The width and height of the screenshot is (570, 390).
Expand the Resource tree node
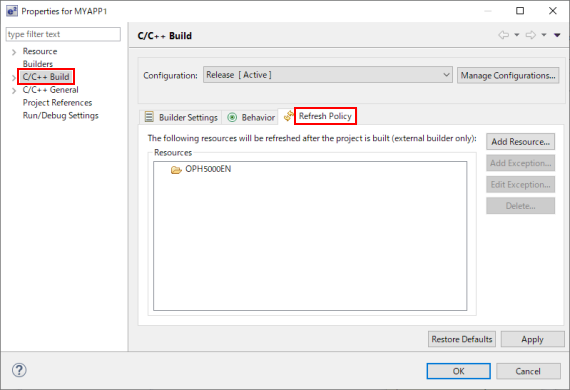tap(14, 52)
